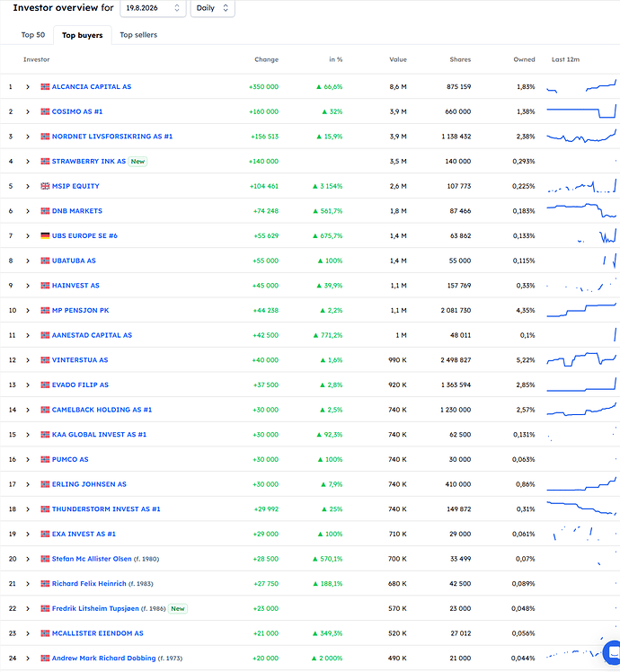This screenshot has height=672, width=620.
Task: Expand the STRAWBERRY INK AS row
Action: click(28, 161)
